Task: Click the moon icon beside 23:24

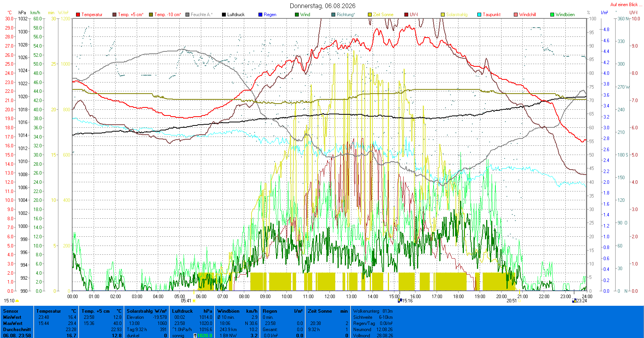Action: pyautogui.click(x=574, y=301)
